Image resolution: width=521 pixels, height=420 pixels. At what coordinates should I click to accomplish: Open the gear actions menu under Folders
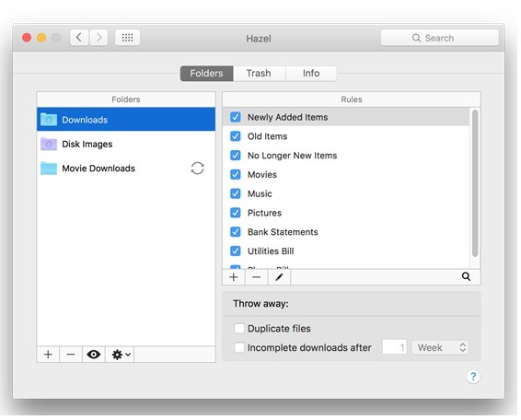121,355
